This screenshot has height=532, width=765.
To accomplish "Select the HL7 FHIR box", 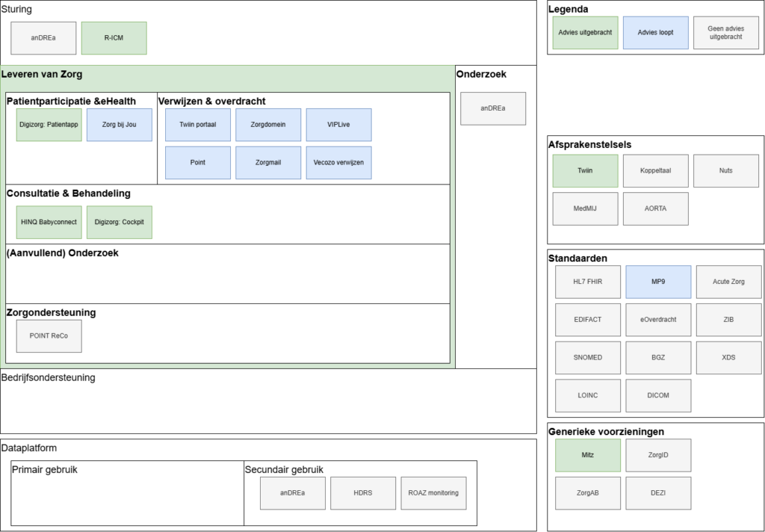I will [588, 282].
